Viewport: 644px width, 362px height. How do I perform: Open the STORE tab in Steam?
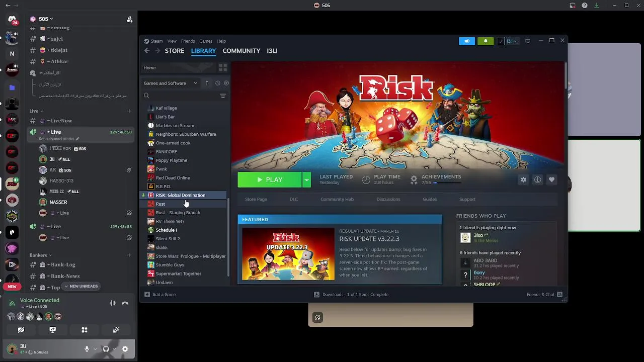[x=175, y=51]
